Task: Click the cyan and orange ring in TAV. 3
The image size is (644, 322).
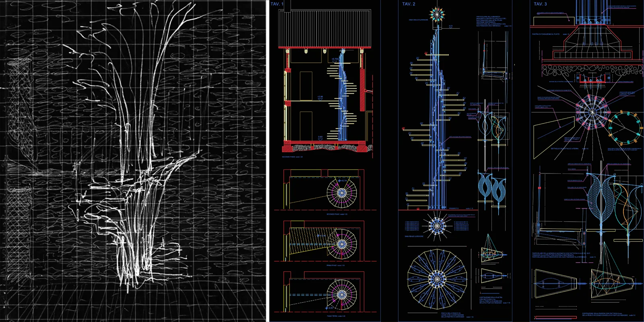Action: point(625,128)
